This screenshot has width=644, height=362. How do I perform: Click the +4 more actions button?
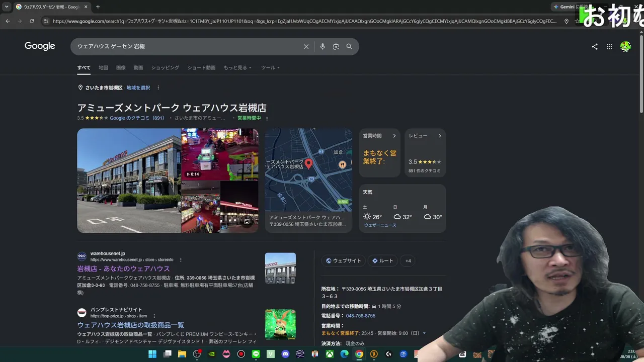[x=408, y=261]
